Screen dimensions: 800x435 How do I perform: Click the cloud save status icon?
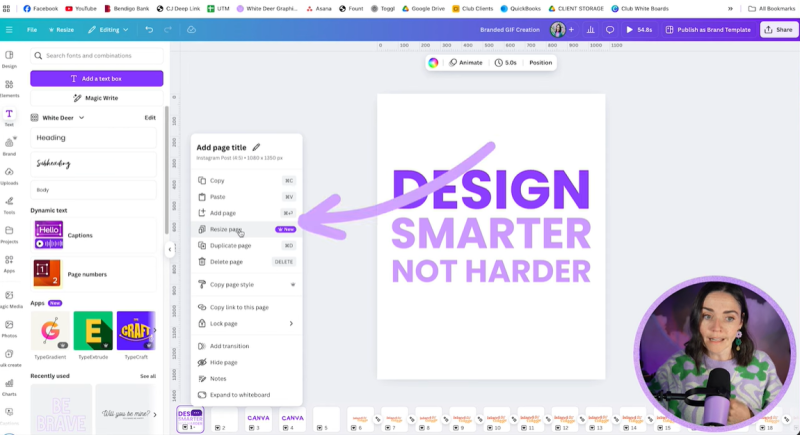pyautogui.click(x=191, y=30)
